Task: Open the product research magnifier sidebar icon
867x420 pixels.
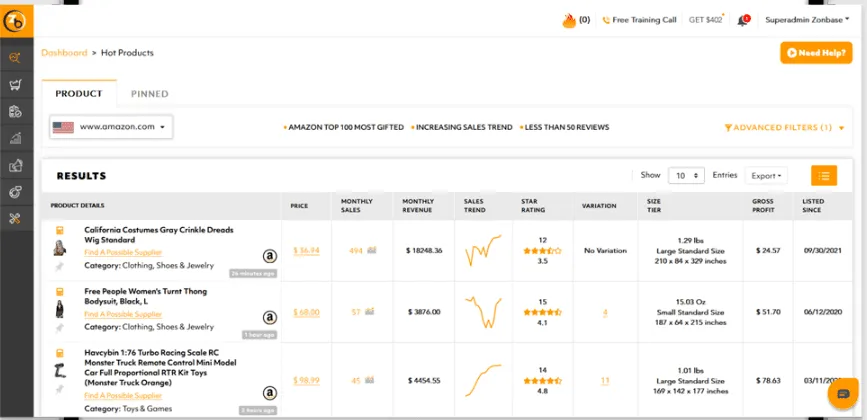Action: pos(15,57)
